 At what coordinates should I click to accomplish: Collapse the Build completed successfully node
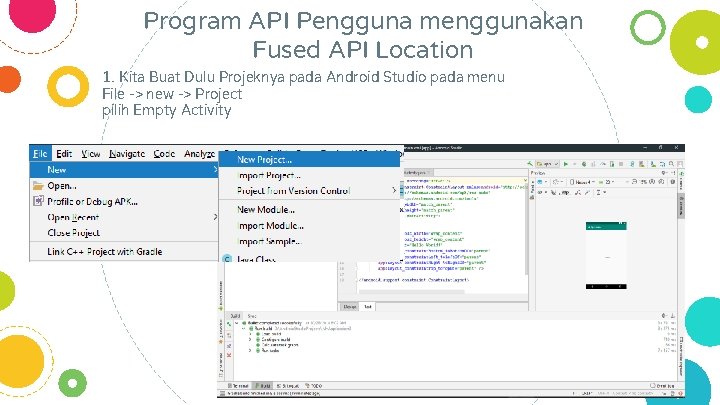(237, 323)
